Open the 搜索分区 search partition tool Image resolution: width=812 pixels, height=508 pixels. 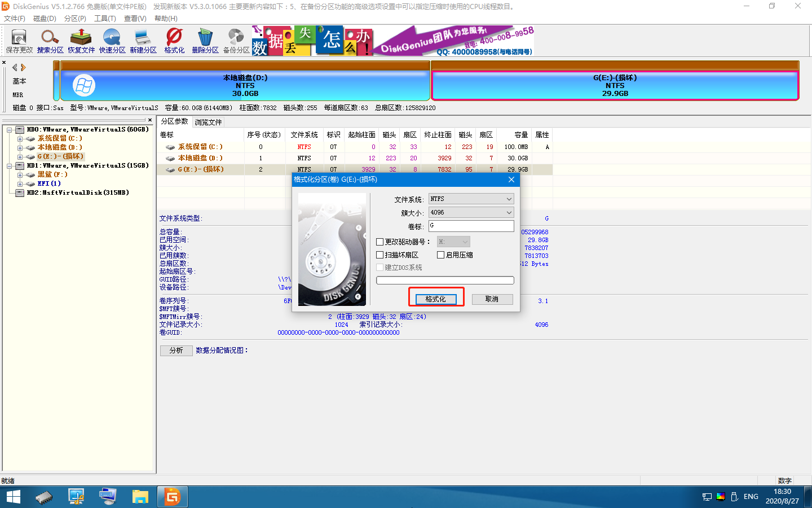tap(50, 41)
